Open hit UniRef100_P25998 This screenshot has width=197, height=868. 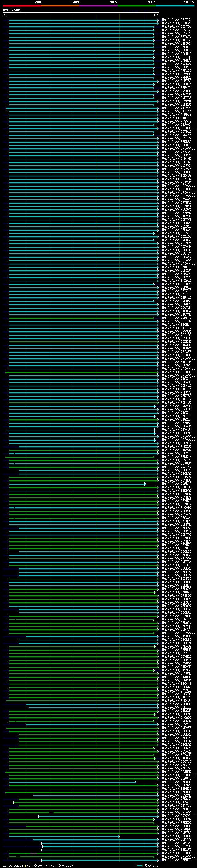tap(177, 74)
